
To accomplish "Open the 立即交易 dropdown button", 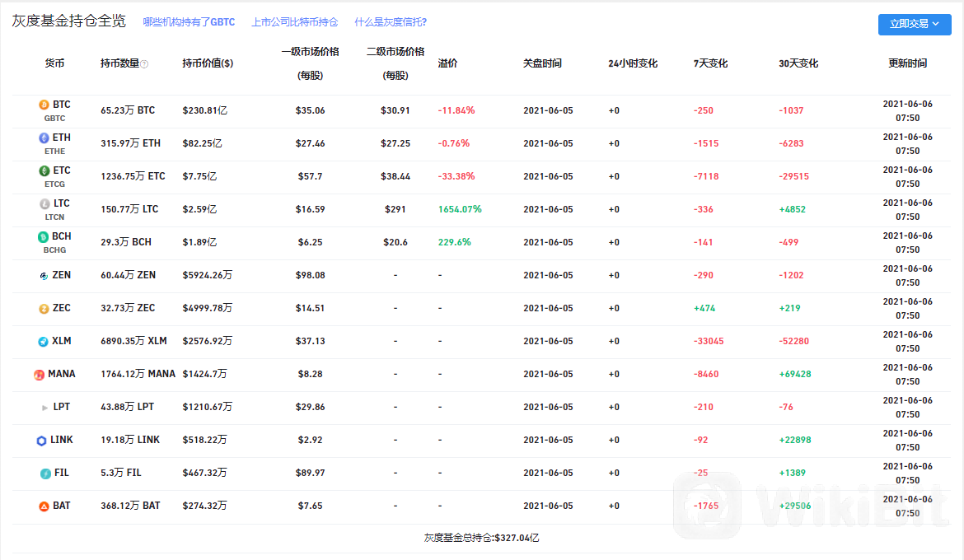I will 915,24.
